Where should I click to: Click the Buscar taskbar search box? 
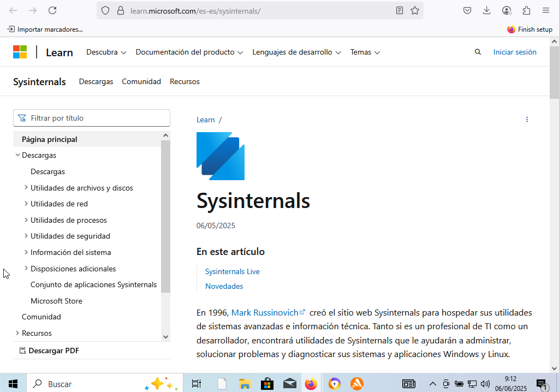105,384
